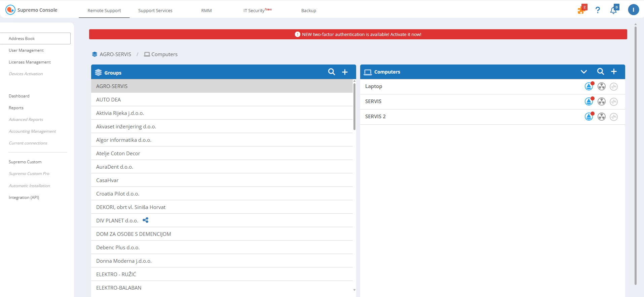Search groups with the magnifier icon

pos(332,72)
